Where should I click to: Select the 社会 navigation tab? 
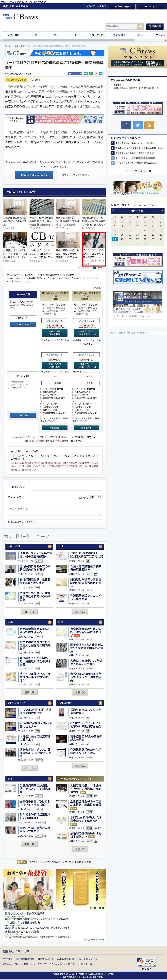click(x=77, y=35)
